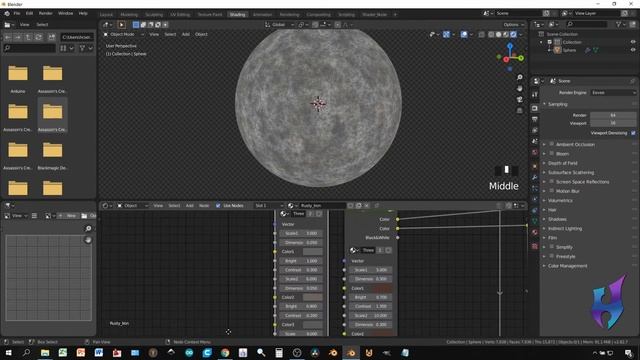
Task: Click the select box mode icon
Action: click(x=136, y=25)
